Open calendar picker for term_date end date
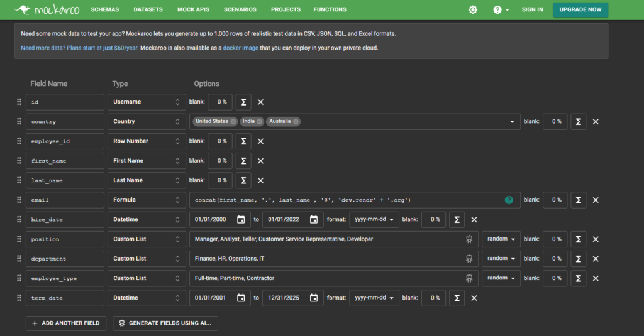This screenshot has height=336, width=644. [x=314, y=298]
